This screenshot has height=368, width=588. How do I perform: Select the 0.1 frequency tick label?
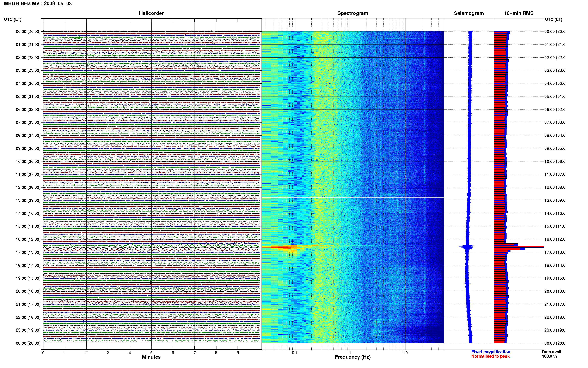click(x=295, y=353)
